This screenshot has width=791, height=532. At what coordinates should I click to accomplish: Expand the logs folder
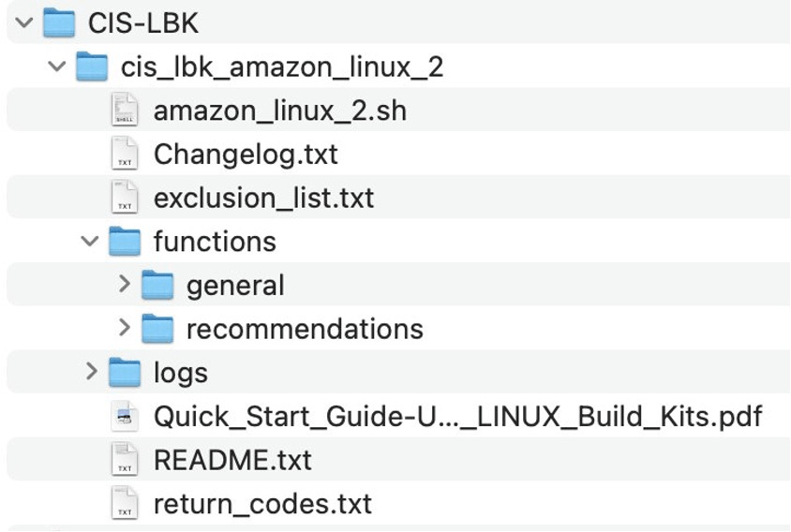[91, 373]
